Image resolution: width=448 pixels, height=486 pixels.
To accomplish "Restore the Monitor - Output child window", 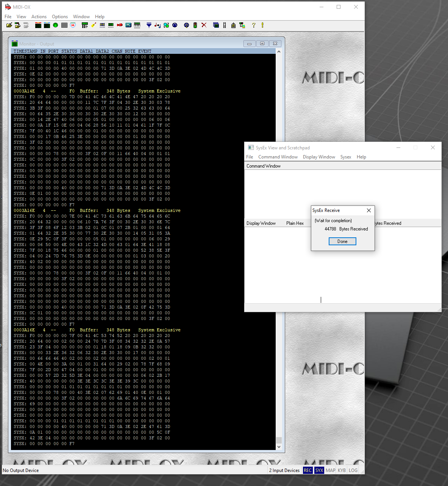I will click(262, 44).
